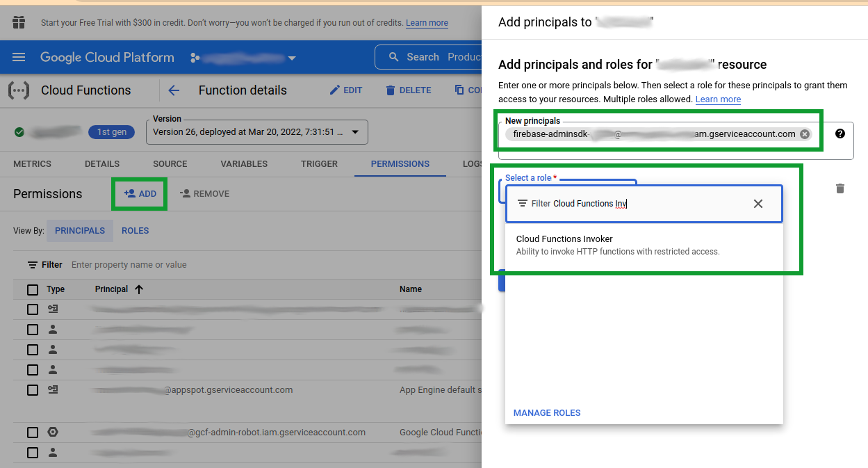868x468 pixels.
Task: Open the hamburger navigation menu
Action: pyautogui.click(x=19, y=57)
